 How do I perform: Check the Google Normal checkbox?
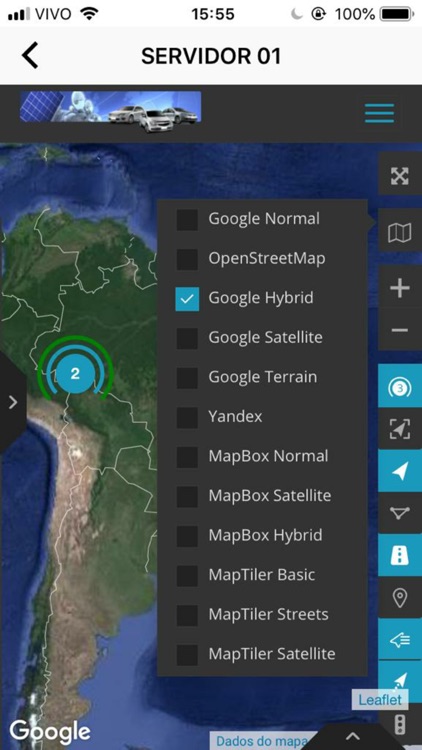pos(187,220)
